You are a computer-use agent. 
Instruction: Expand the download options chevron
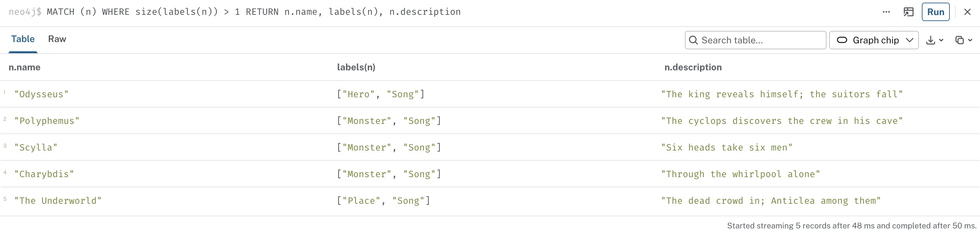[941, 40]
